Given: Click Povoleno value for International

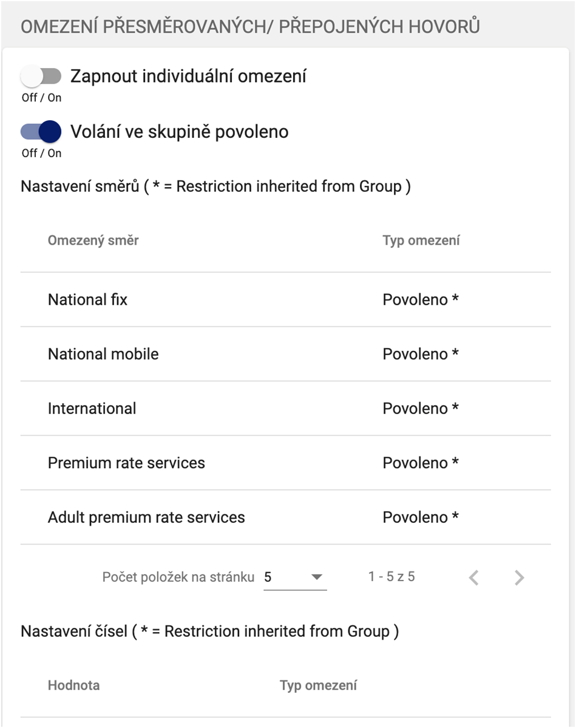Looking at the screenshot, I should pos(420,408).
